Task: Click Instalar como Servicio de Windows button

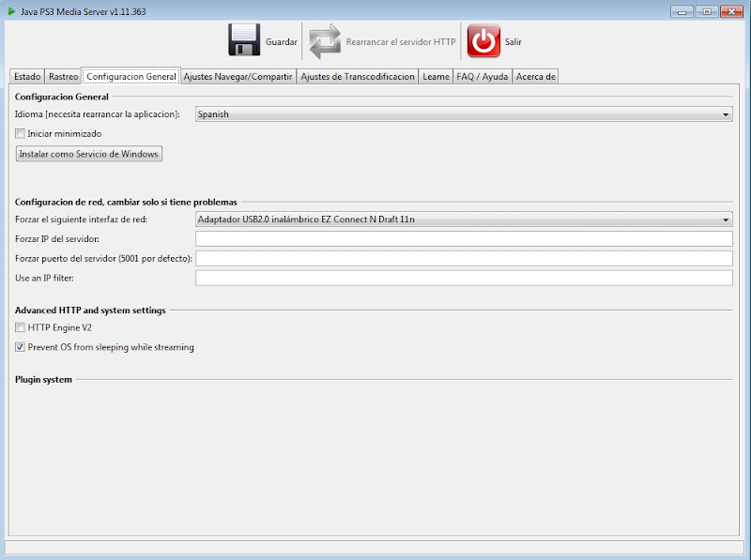Action: point(89,154)
